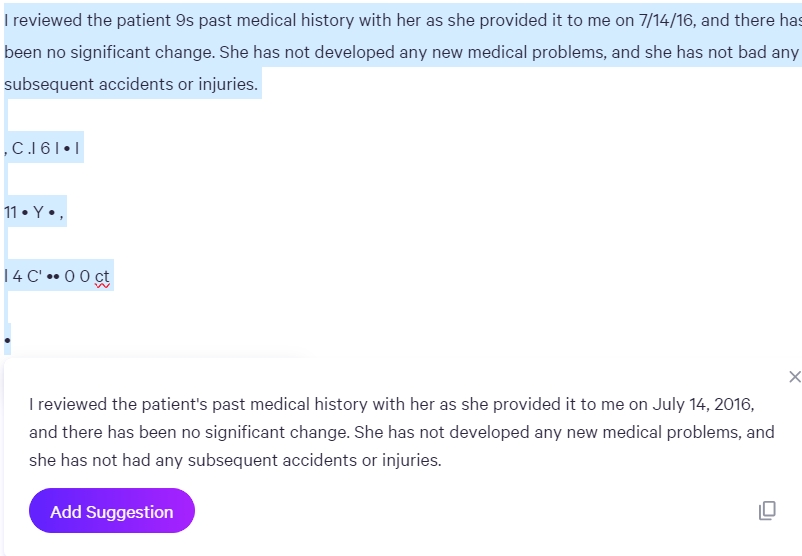Click the double bullet "••" in garbled line
802x556 pixels.
[53, 277]
